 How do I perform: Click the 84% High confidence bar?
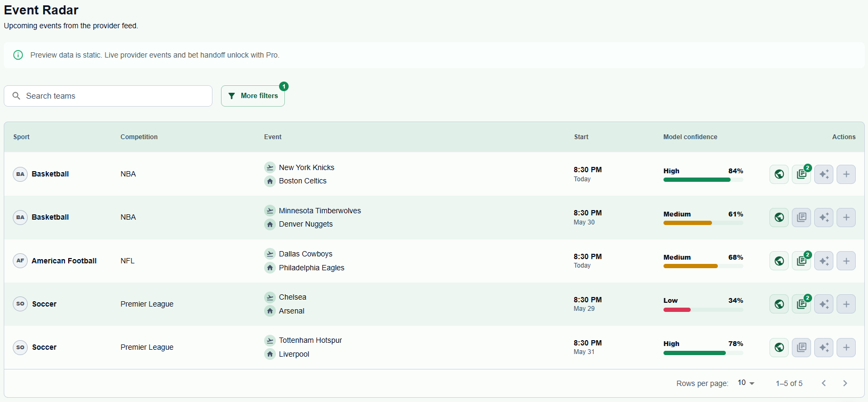703,180
